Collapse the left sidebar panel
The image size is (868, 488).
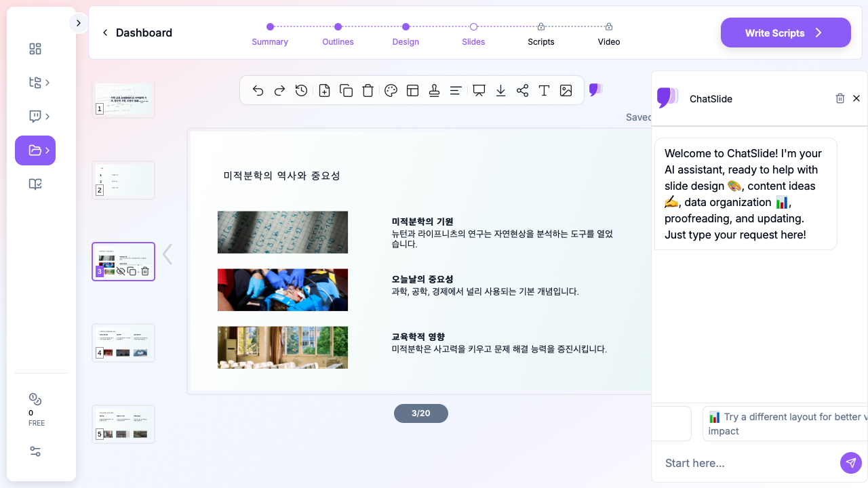(78, 22)
